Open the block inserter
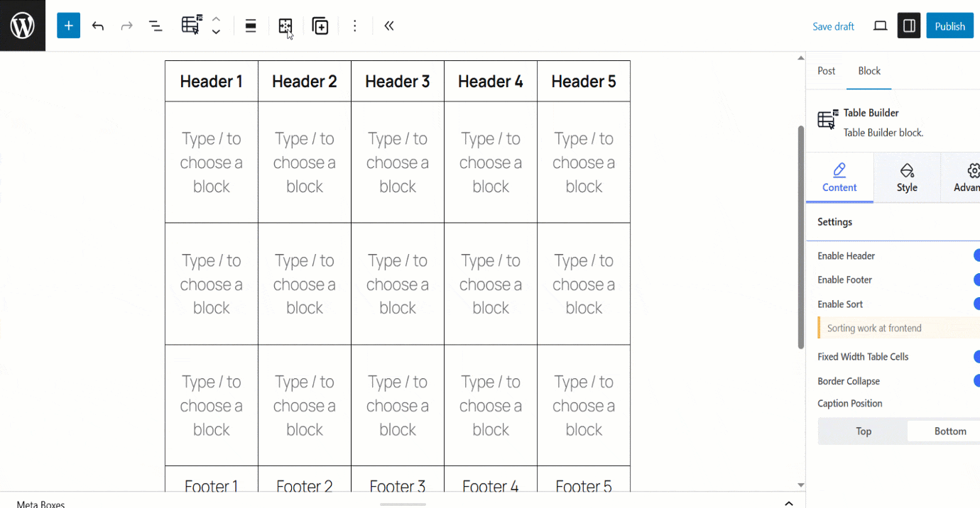This screenshot has height=508, width=980. point(68,25)
